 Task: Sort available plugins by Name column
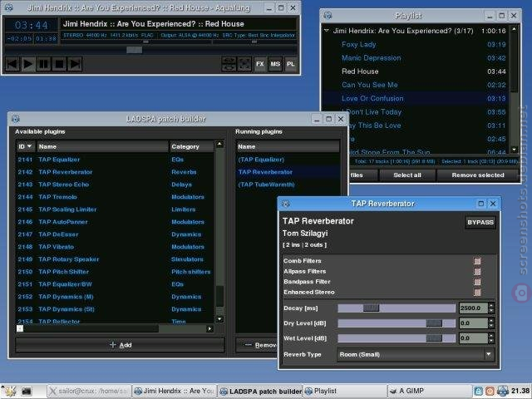102,146
